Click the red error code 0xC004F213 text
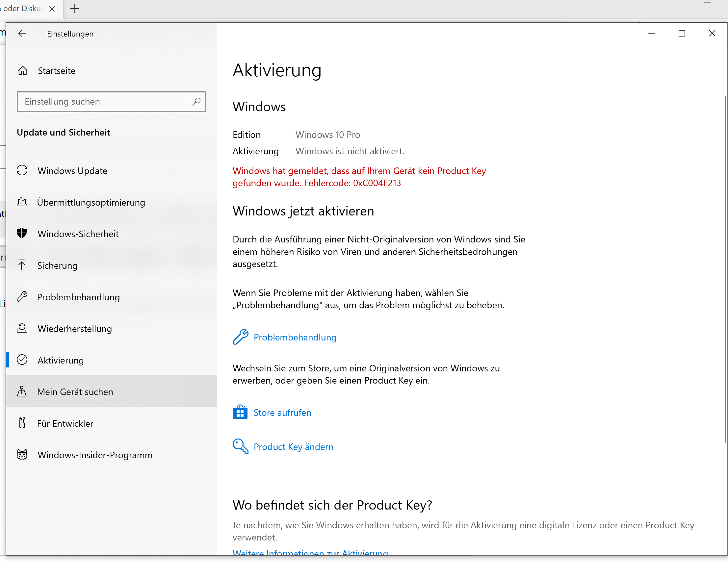 point(377,183)
